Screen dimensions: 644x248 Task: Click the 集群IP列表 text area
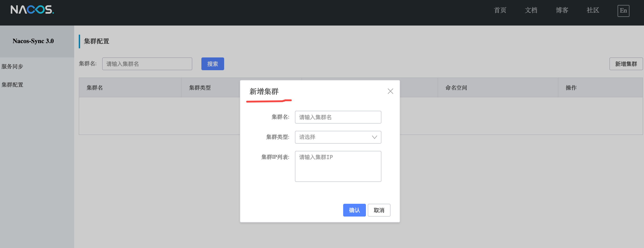[x=338, y=166]
